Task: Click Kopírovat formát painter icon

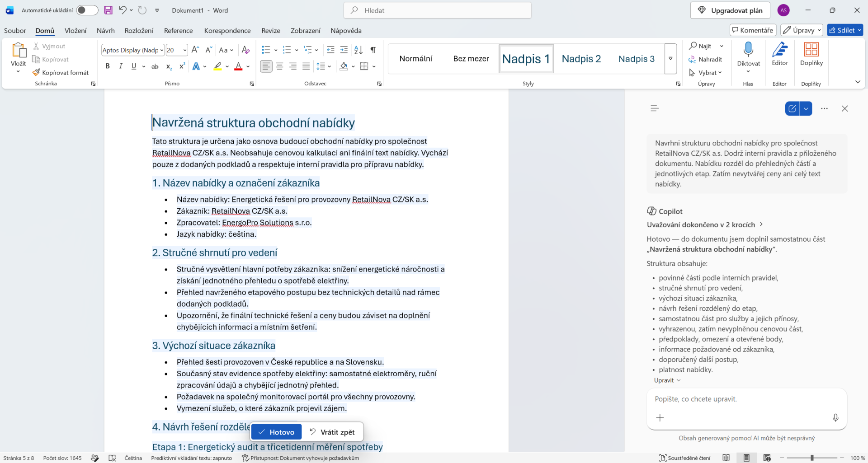Action: (x=37, y=72)
